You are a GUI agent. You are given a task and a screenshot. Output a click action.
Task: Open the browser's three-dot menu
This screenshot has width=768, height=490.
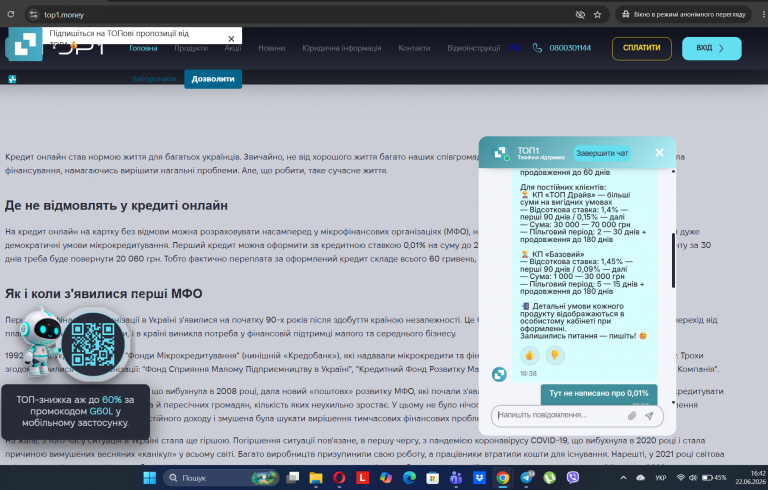764,15
